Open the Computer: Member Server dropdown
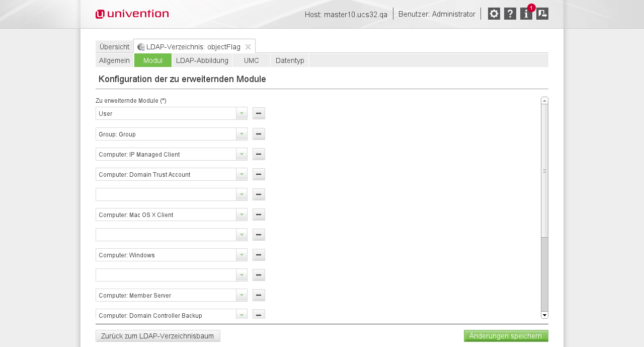This screenshot has height=347, width=644. click(242, 295)
